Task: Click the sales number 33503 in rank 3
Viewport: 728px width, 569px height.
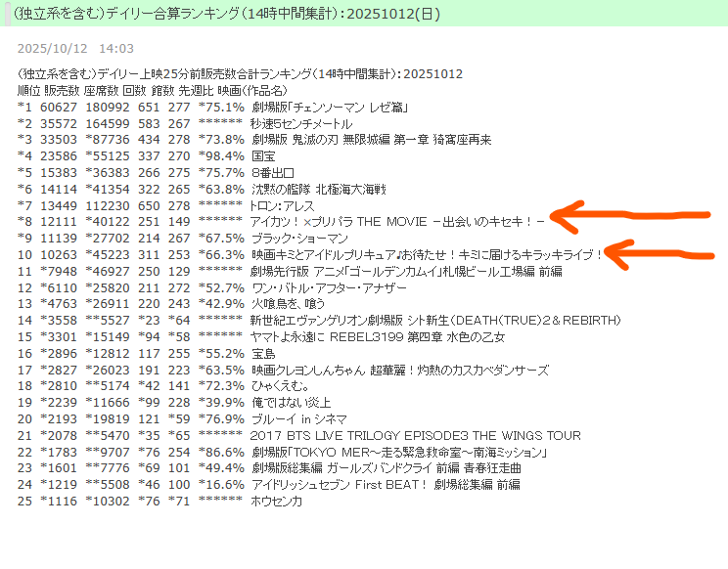Action: [x=59, y=140]
